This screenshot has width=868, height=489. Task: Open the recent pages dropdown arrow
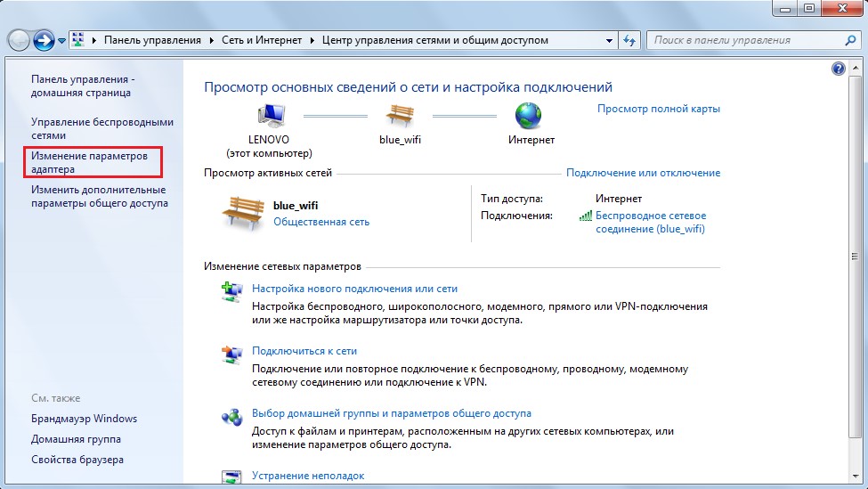click(62, 40)
